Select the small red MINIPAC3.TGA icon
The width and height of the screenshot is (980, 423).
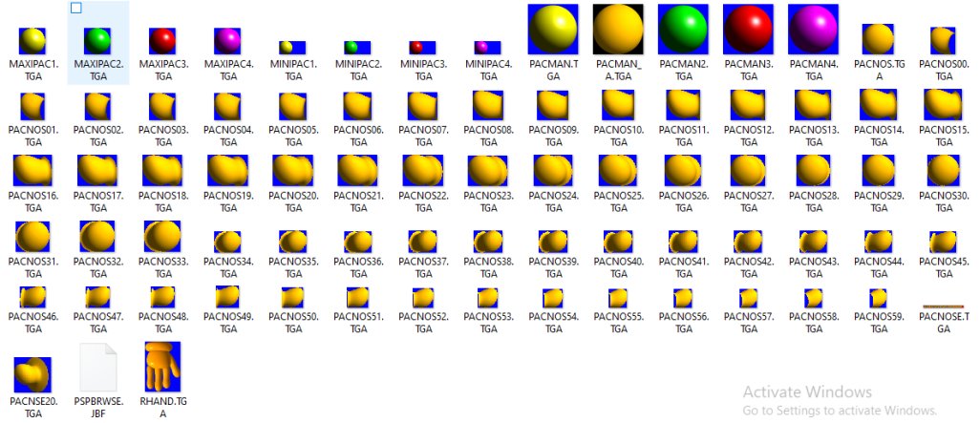[x=422, y=48]
